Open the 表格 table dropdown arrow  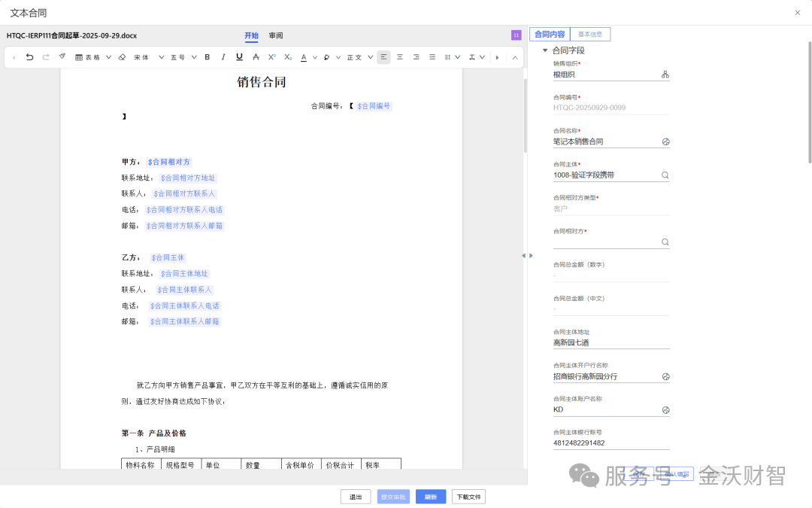pyautogui.click(x=109, y=57)
